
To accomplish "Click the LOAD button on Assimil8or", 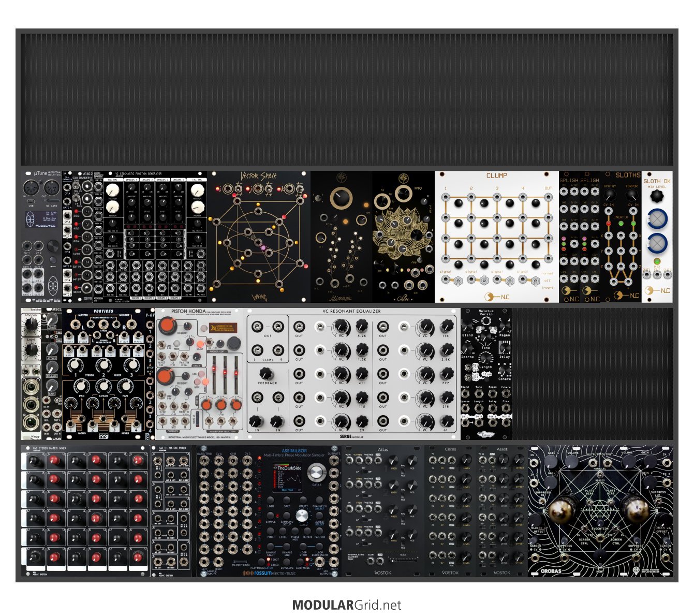I will (270, 500).
